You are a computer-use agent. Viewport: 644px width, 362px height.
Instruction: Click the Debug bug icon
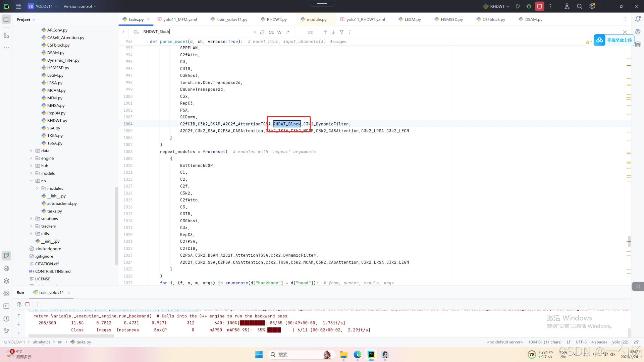(529, 6)
